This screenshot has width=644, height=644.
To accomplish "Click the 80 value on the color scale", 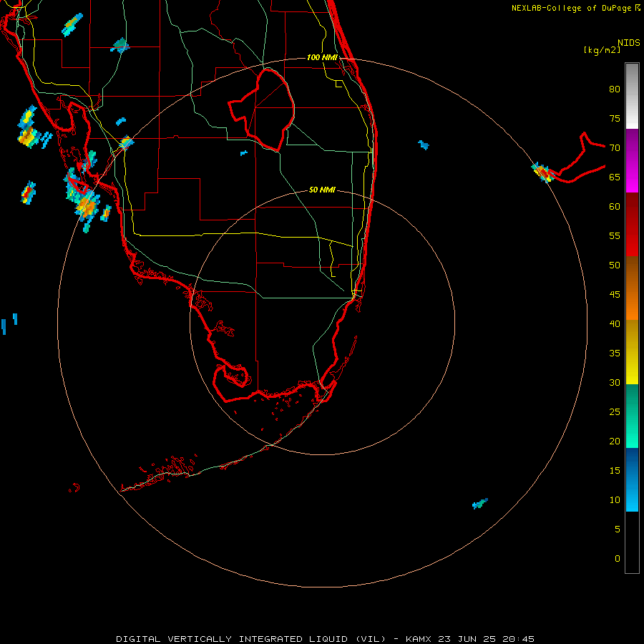I will (615, 89).
